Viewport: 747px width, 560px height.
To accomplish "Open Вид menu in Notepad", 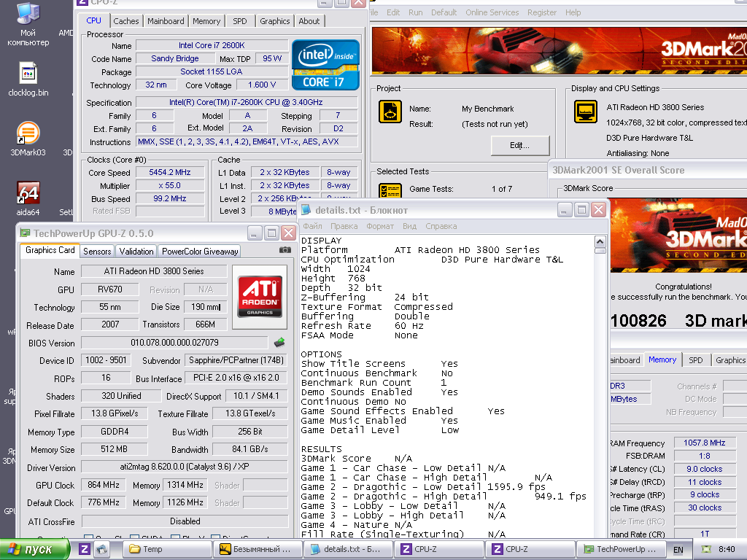I will click(409, 226).
